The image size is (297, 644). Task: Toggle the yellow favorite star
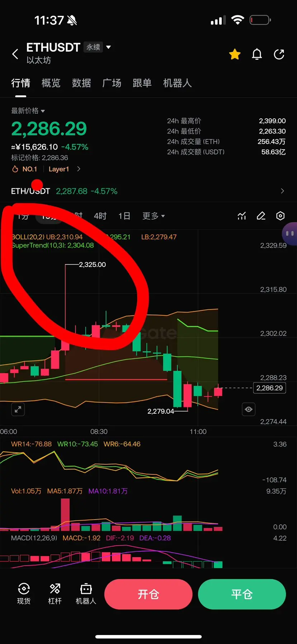pyautogui.click(x=235, y=54)
